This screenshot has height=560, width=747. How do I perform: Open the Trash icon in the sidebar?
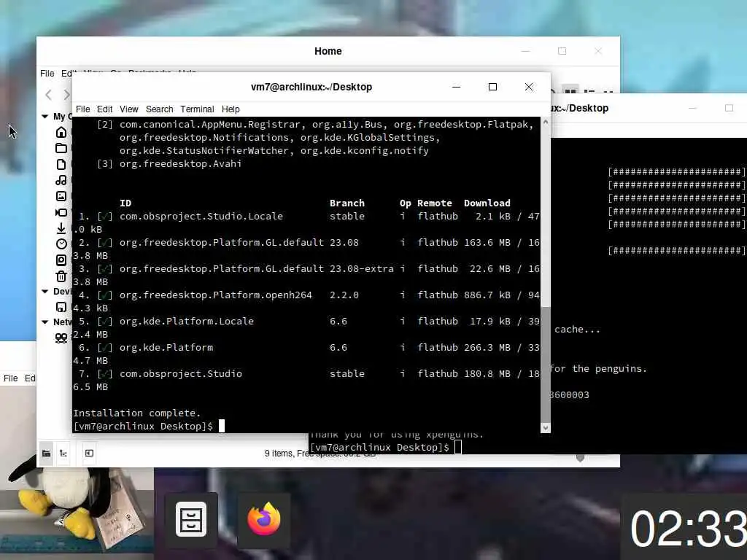tap(61, 276)
